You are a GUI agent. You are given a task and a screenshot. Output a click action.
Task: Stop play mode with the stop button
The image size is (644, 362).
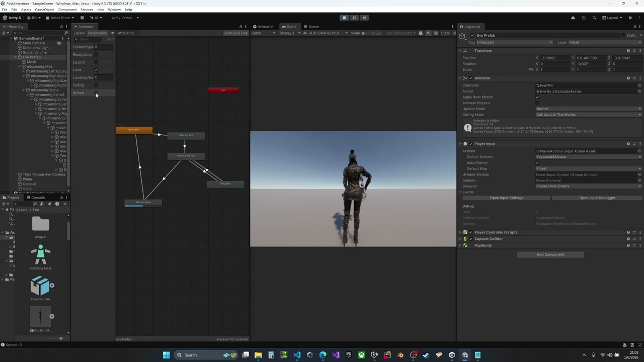pyautogui.click(x=344, y=18)
